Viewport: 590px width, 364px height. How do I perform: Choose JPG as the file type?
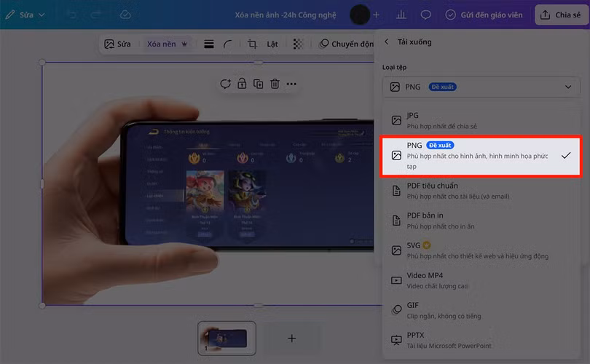click(481, 120)
